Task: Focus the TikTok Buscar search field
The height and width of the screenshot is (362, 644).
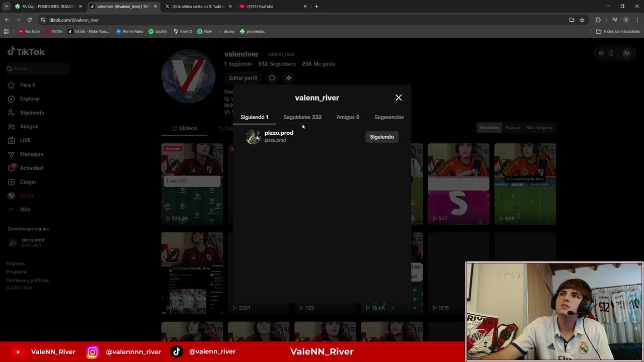Action: coord(38,69)
